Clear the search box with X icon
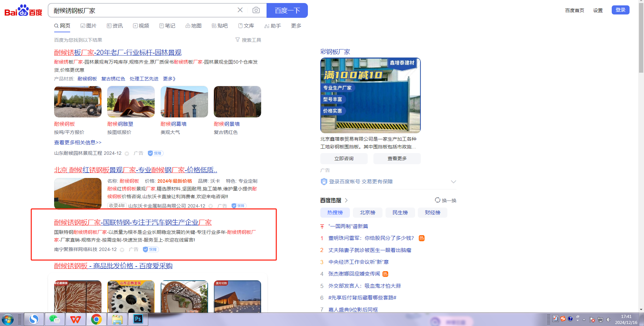The width and height of the screenshot is (644, 326). 240,10
